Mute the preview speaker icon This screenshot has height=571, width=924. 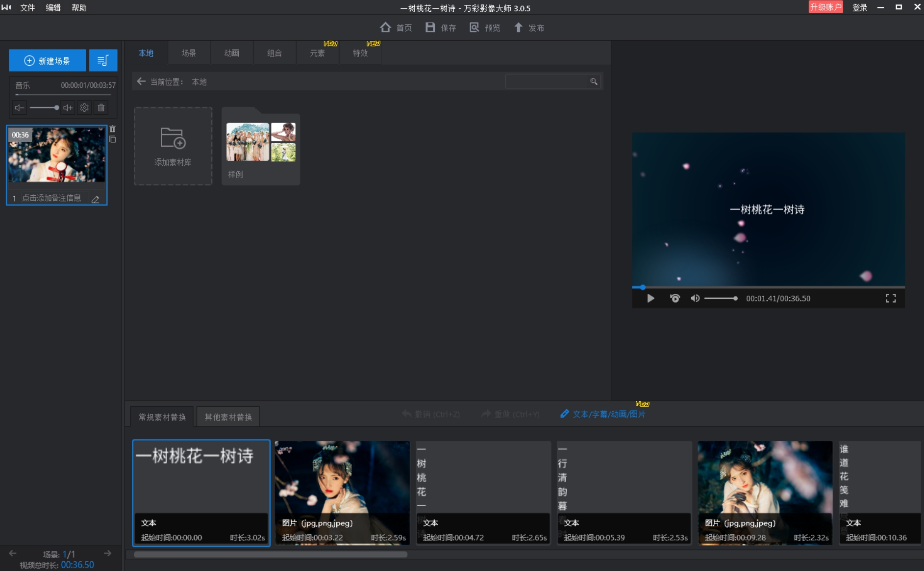[695, 298]
